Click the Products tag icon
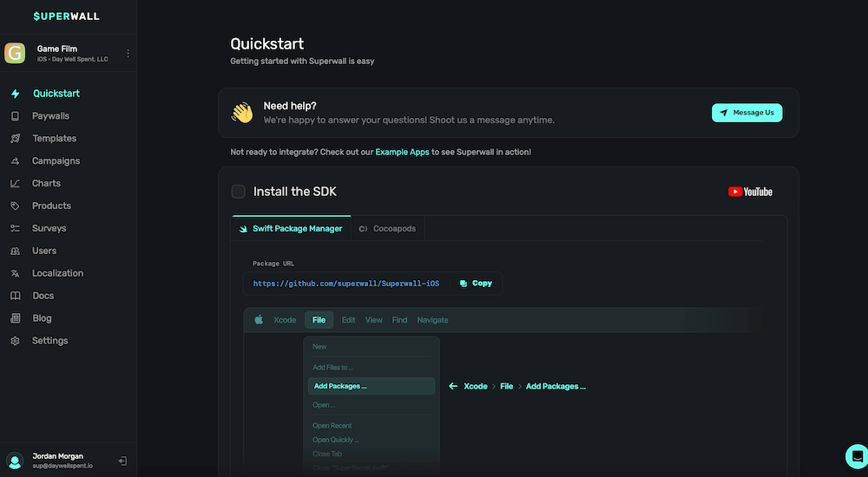The image size is (868, 477). click(15, 206)
